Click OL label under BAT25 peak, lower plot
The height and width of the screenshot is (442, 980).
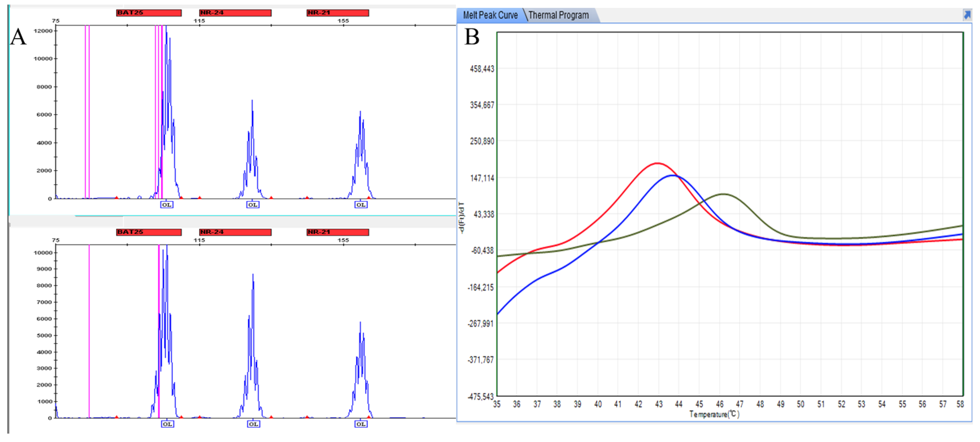(x=167, y=424)
